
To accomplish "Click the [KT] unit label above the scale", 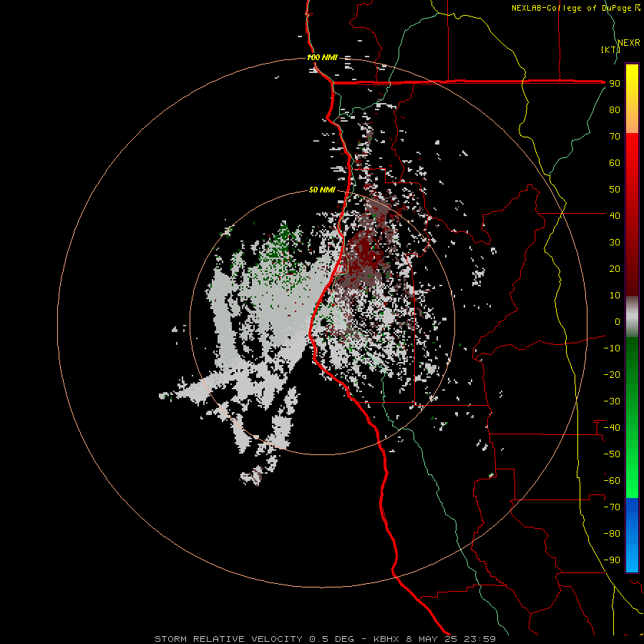I will pos(610,49).
